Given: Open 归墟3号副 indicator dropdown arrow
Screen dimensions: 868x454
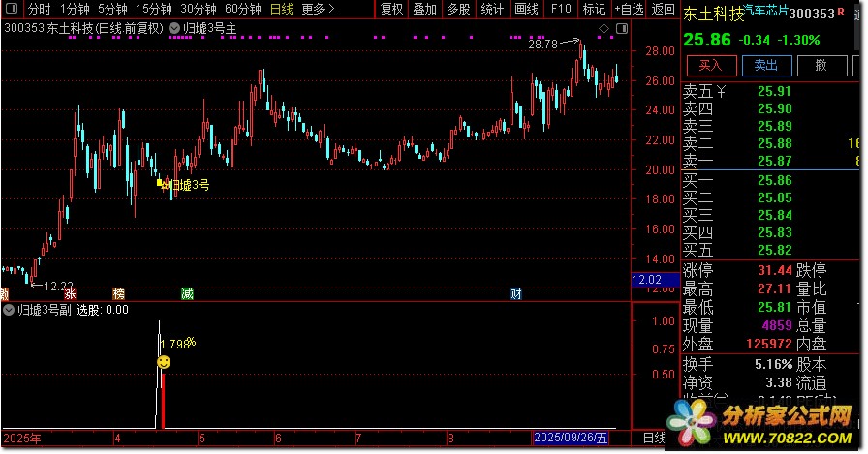Looking at the screenshot, I should click(x=9, y=310).
